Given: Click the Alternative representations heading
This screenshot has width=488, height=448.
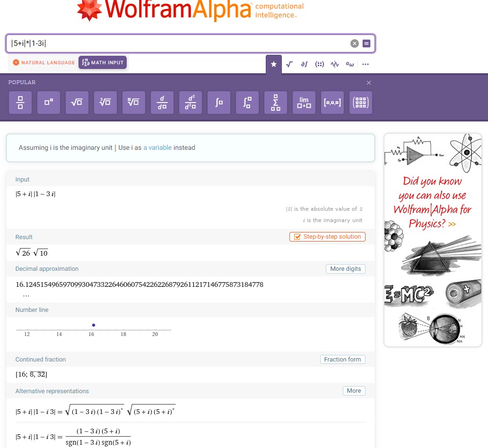Looking at the screenshot, I should 52,391.
